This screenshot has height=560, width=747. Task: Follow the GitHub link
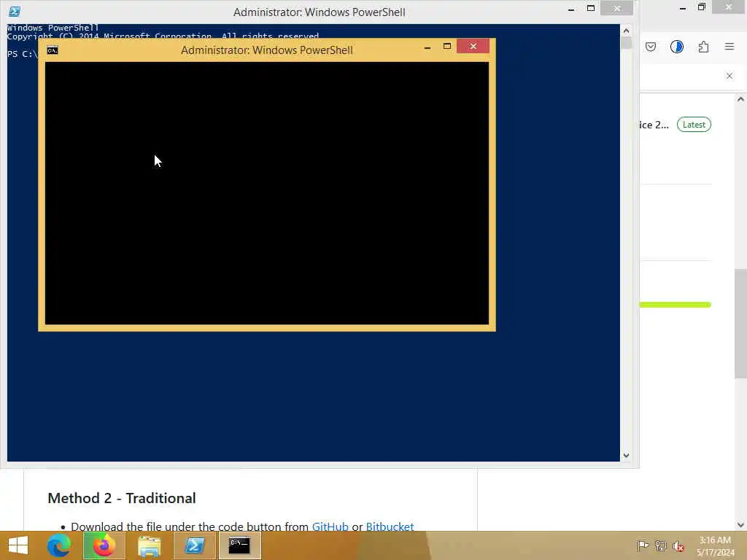(x=330, y=526)
